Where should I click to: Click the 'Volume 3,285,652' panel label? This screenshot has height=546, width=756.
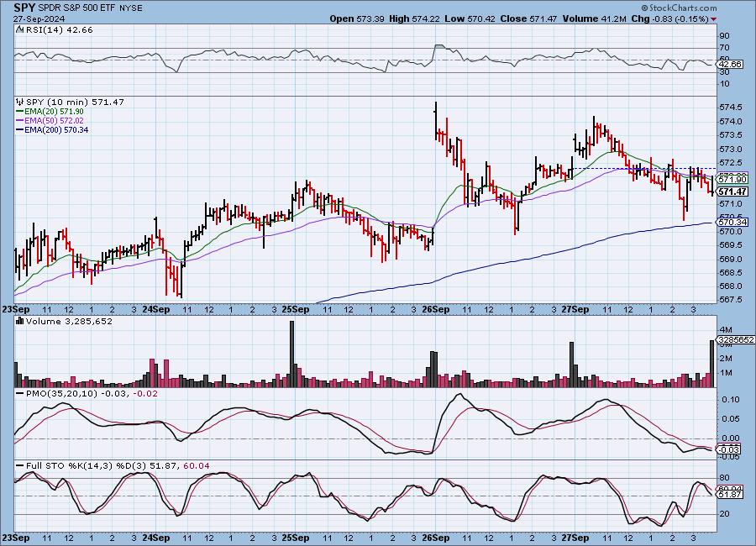tap(69, 321)
